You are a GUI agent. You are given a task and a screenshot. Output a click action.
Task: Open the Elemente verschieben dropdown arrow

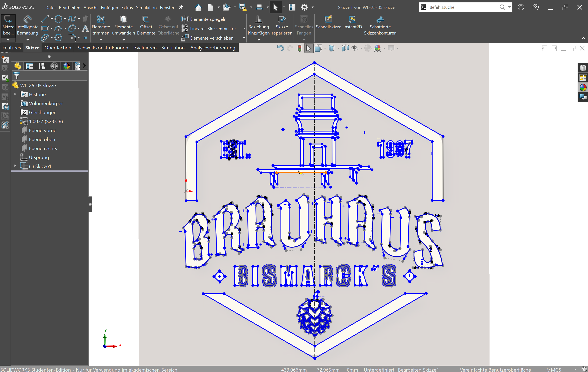click(x=244, y=38)
